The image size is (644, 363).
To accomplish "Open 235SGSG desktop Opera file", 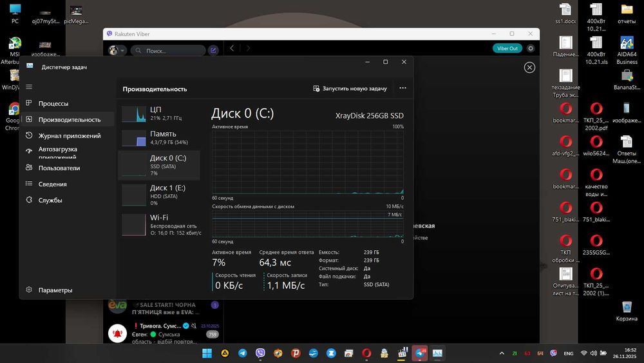I will (596, 245).
